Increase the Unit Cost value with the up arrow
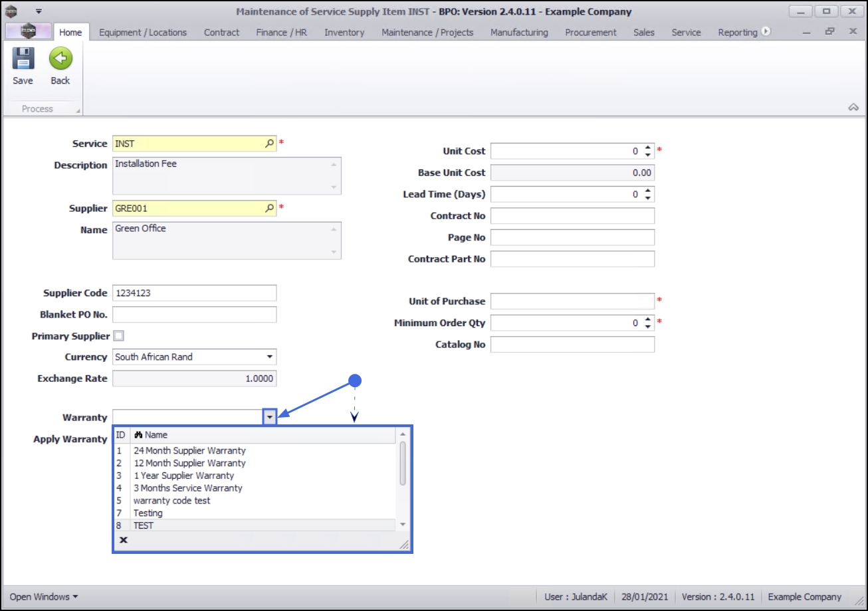 pyautogui.click(x=649, y=148)
